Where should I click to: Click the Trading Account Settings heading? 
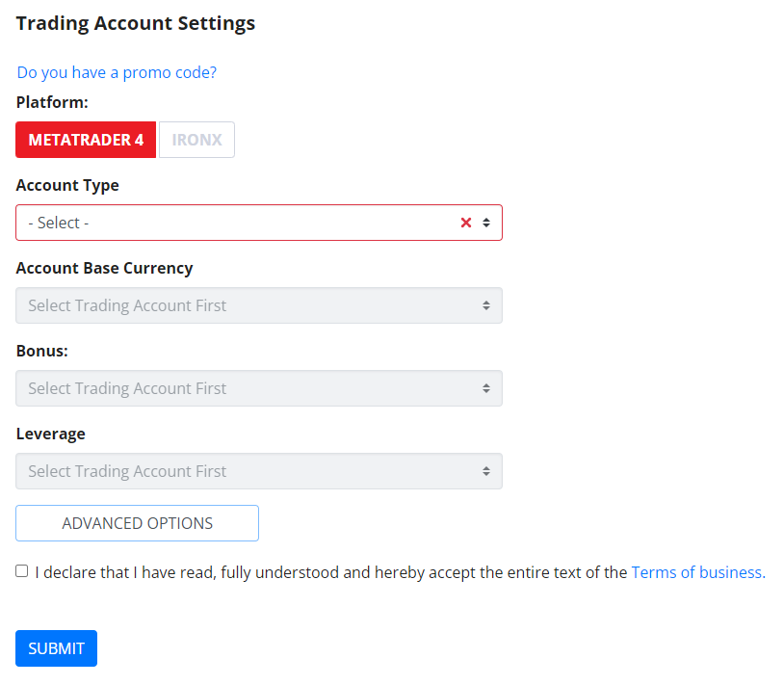pos(136,23)
